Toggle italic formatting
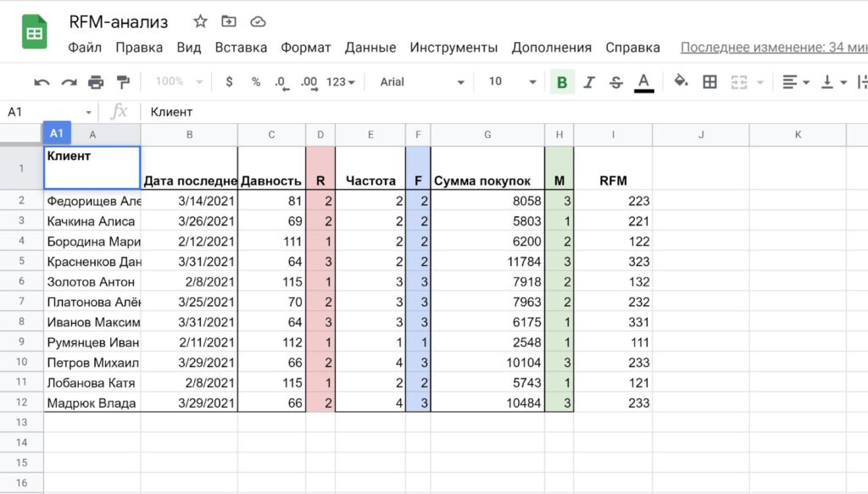The height and width of the screenshot is (494, 868). coord(589,82)
